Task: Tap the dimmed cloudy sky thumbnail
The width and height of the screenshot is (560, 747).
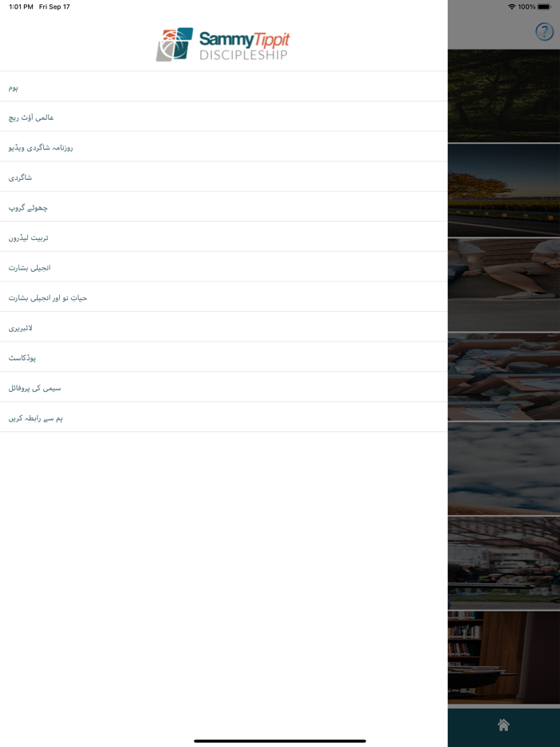Action: click(x=504, y=469)
